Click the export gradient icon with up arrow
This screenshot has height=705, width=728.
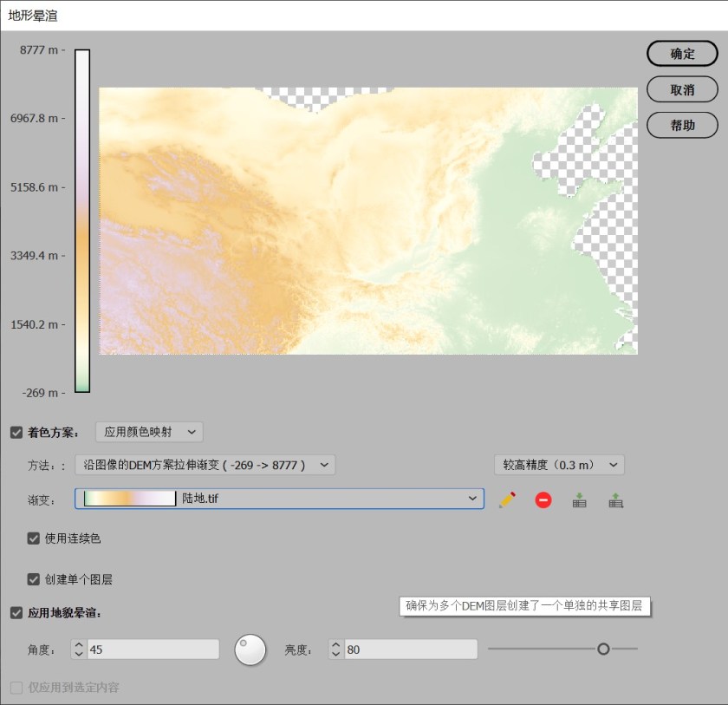point(616,499)
